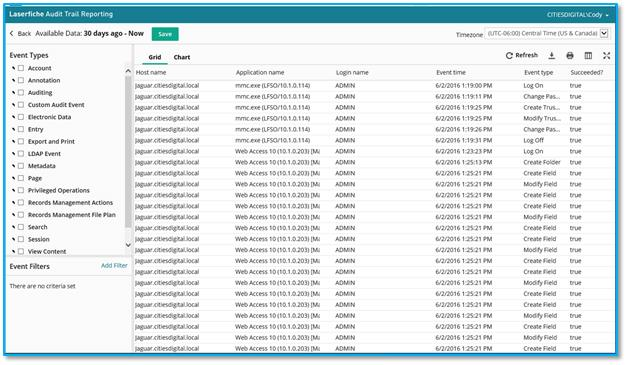
Task: Expand the Auditing tree node
Action: pos(13,92)
